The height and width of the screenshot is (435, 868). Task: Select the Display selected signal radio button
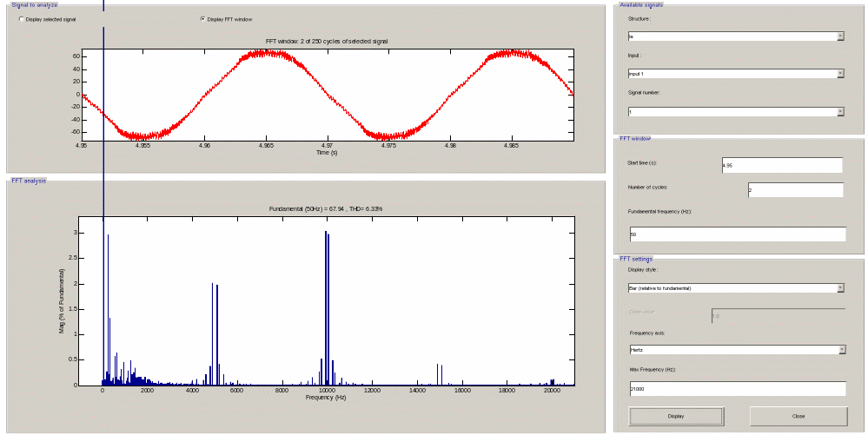(x=21, y=19)
